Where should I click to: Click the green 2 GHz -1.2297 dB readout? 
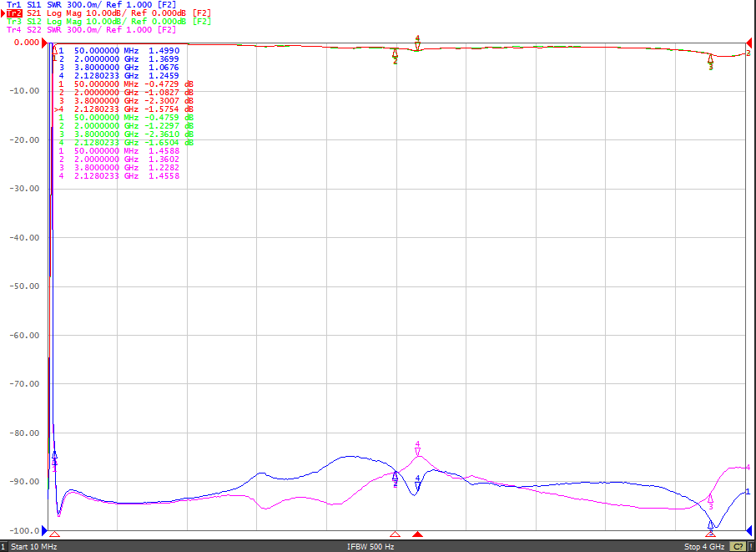126,126
